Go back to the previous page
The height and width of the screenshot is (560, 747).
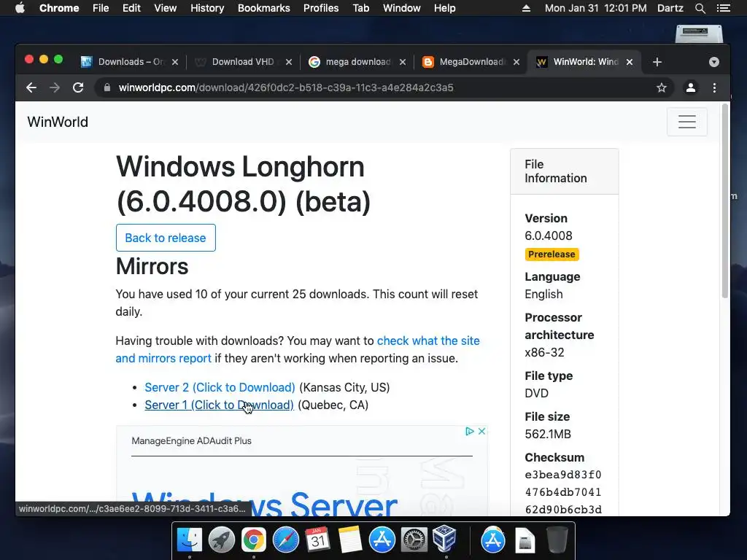pos(31,87)
